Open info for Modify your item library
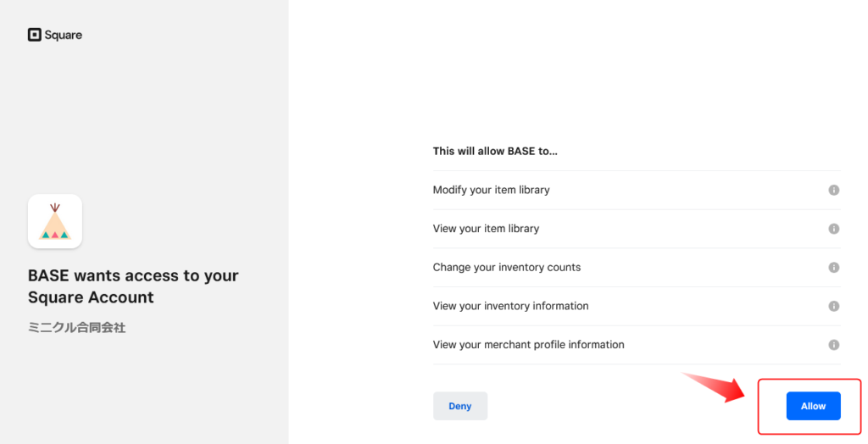 (833, 190)
